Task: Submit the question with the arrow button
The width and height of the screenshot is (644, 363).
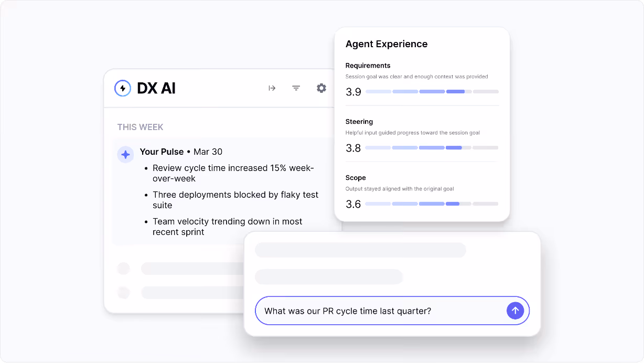Action: click(x=515, y=311)
